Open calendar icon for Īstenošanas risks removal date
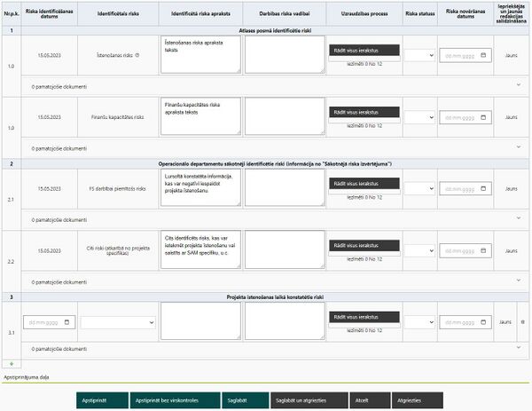Image resolution: width=532 pixels, height=411 pixels. coord(483,55)
